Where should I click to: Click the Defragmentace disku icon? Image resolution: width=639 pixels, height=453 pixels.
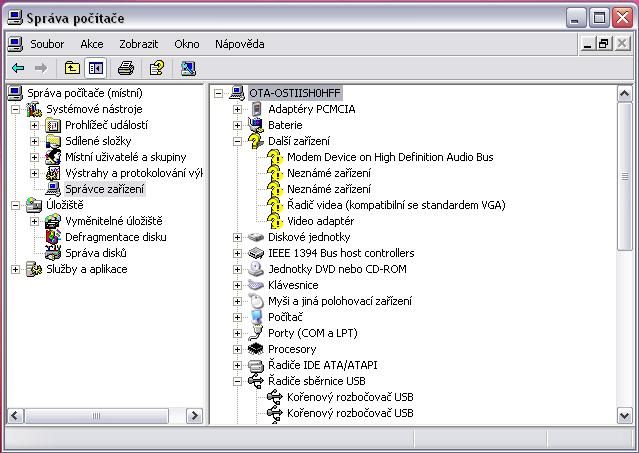coord(53,237)
